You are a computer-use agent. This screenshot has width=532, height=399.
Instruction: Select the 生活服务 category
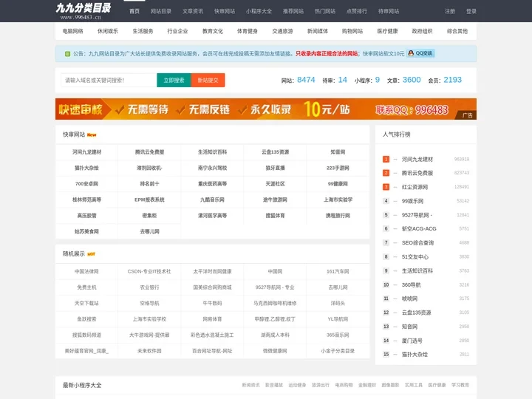tap(143, 31)
